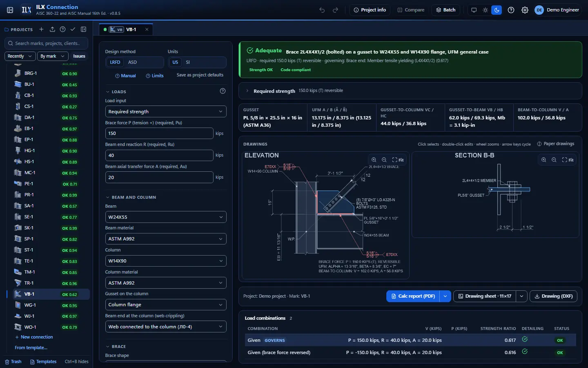This screenshot has height=368, width=588.
Task: Open the By mark grouping dropdown
Action: 52,56
